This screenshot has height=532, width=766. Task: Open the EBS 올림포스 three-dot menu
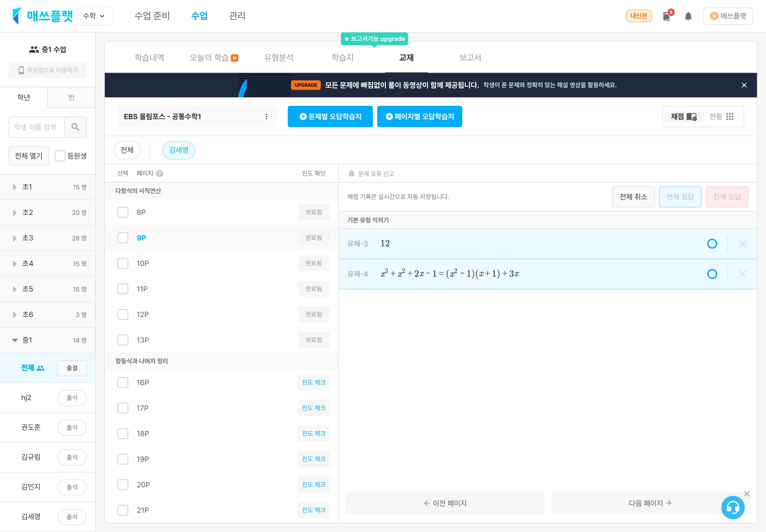(x=266, y=116)
